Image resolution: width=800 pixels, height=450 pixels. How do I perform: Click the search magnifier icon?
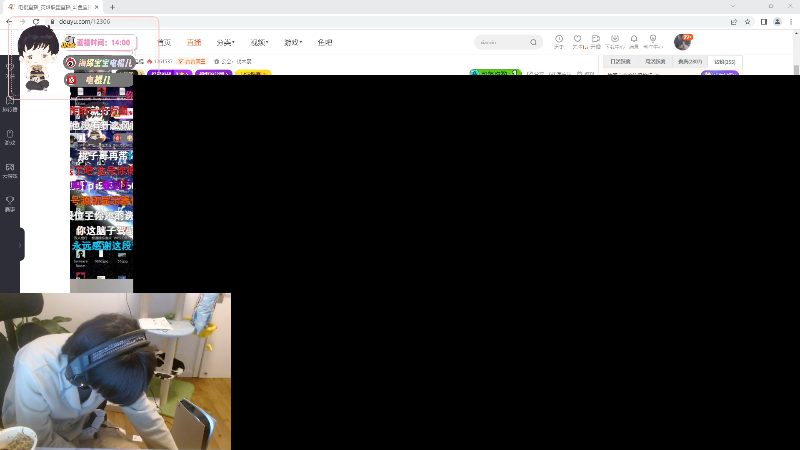[x=533, y=42]
